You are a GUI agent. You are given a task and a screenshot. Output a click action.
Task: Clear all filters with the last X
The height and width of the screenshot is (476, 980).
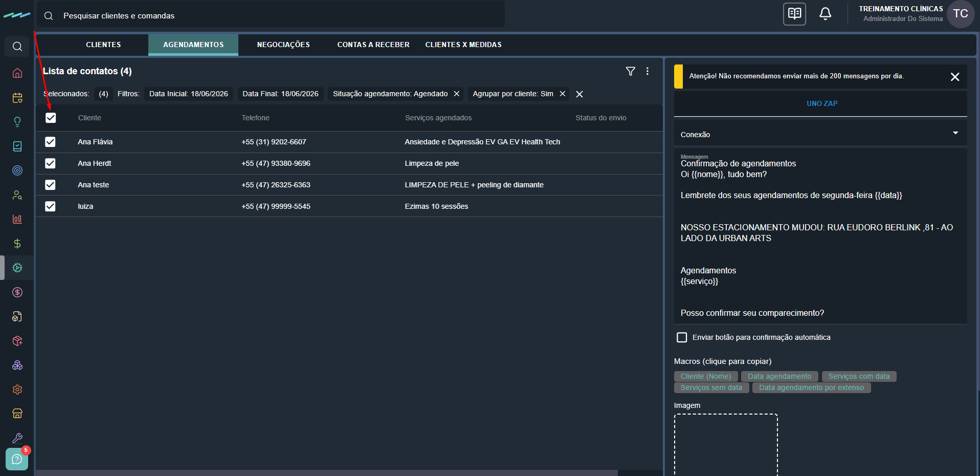click(x=580, y=94)
